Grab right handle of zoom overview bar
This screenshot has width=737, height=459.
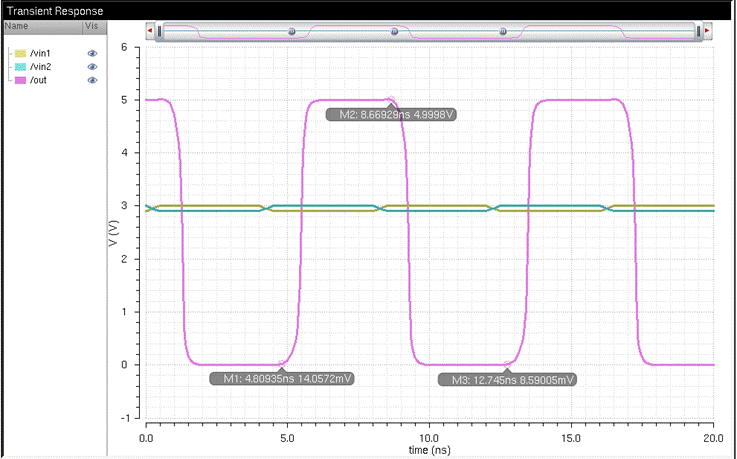(698, 31)
